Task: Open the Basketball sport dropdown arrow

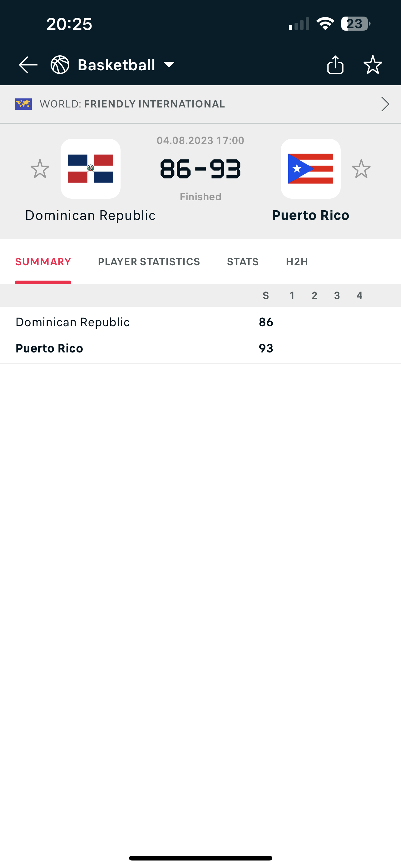Action: point(169,65)
